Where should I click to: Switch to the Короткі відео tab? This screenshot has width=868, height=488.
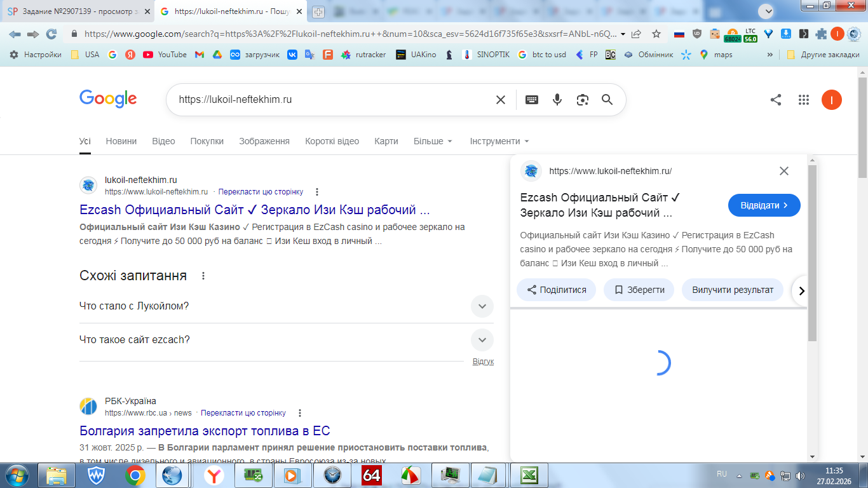click(x=332, y=141)
